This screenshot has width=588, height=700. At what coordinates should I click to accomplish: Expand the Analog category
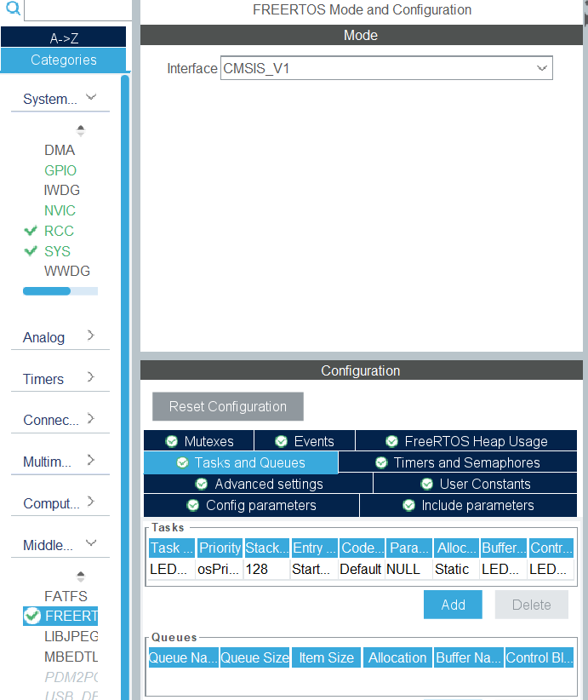90,336
